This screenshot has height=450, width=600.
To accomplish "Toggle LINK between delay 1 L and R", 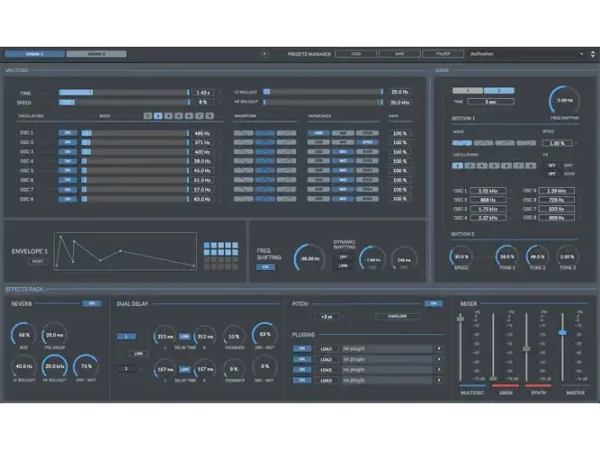I will pos(185,336).
